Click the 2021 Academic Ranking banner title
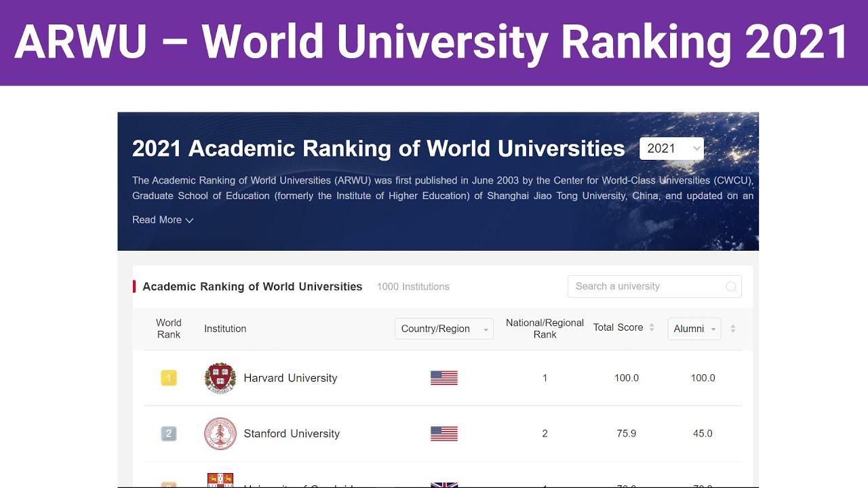 click(378, 148)
